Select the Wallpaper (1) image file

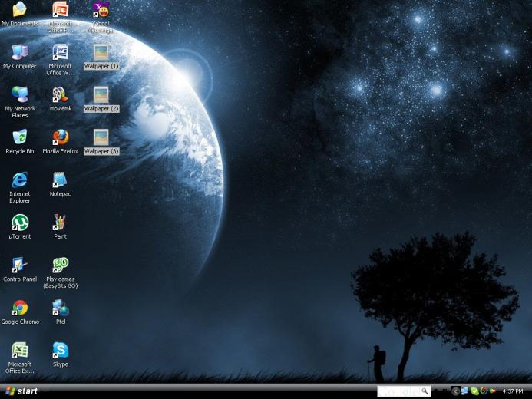click(101, 57)
